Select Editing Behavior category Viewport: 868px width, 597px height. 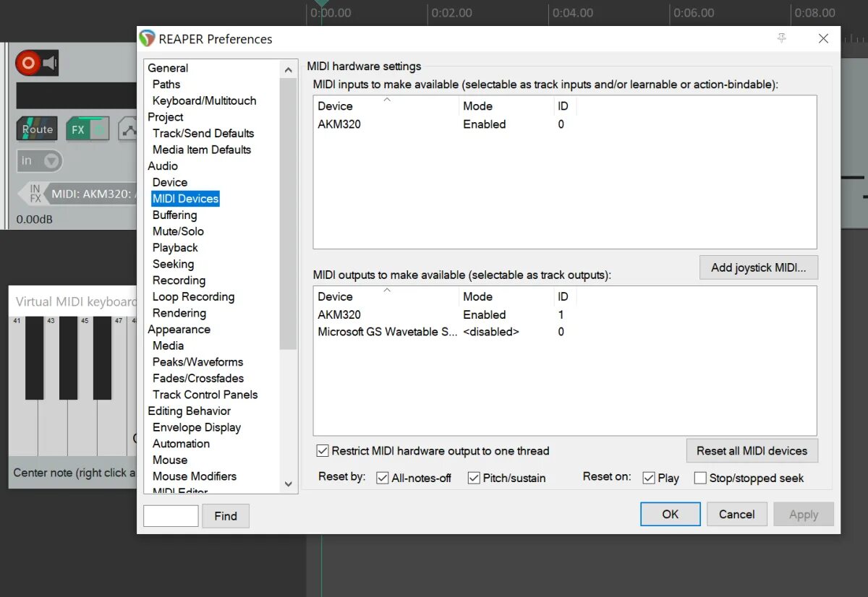tap(189, 411)
